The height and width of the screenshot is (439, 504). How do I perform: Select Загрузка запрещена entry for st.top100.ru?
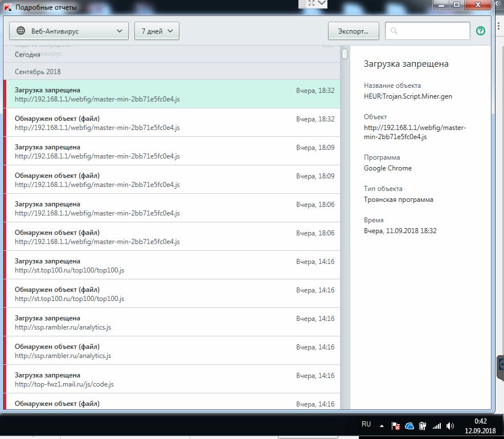point(173,265)
